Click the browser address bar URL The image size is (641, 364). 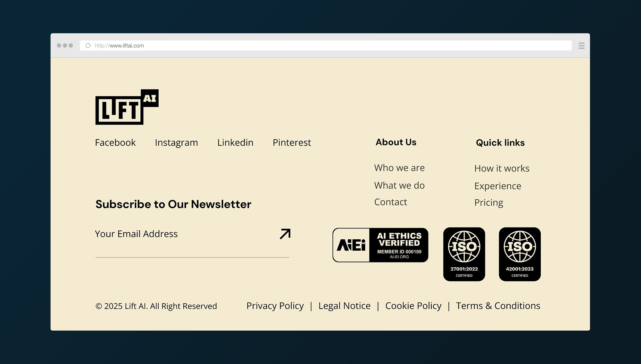[119, 45]
